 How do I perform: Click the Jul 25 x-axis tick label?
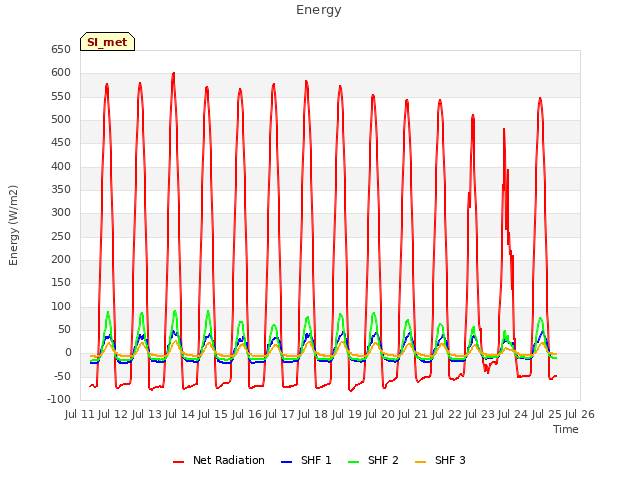point(547,415)
